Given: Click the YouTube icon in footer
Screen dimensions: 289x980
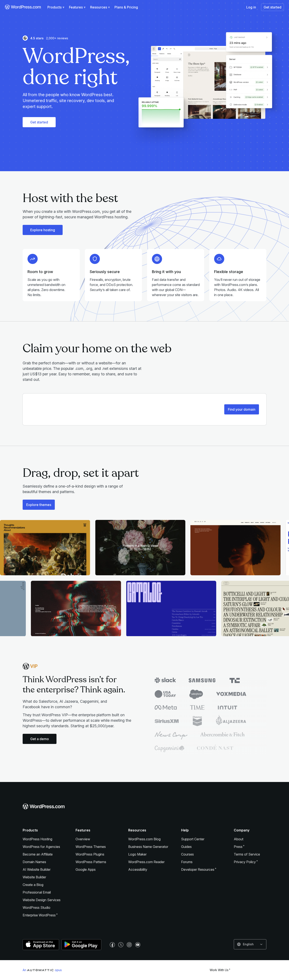Looking at the screenshot, I should pos(138,945).
